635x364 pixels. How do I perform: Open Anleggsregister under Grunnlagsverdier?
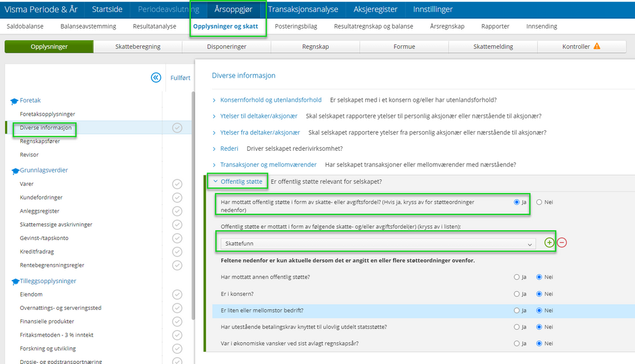39,211
